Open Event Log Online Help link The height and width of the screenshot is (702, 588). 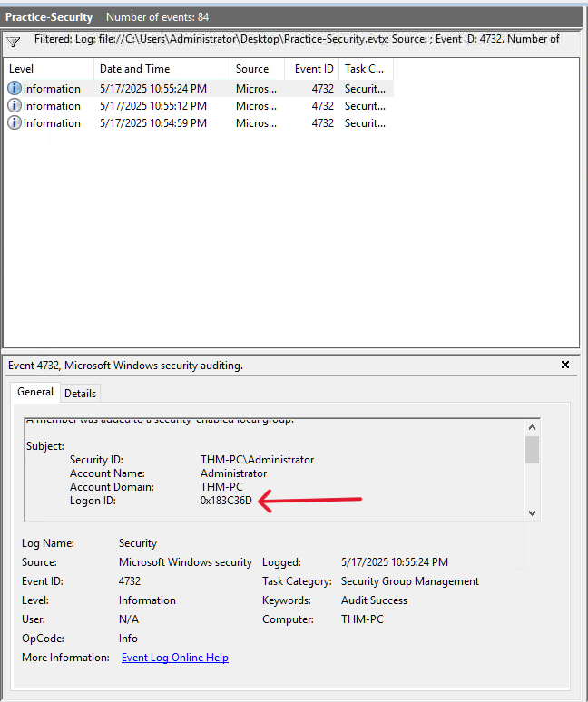point(174,658)
